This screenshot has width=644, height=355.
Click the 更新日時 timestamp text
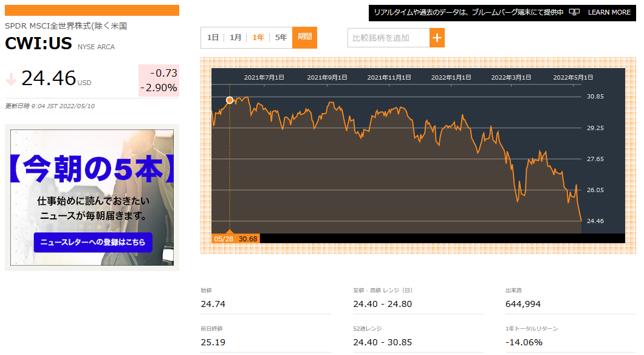(50, 106)
